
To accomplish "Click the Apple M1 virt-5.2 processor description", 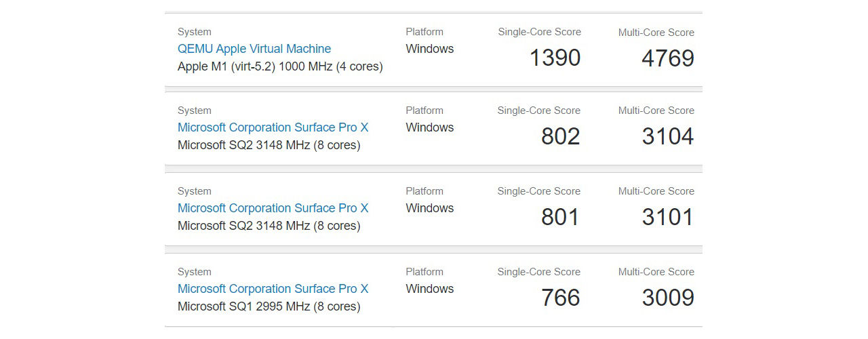I will click(280, 66).
